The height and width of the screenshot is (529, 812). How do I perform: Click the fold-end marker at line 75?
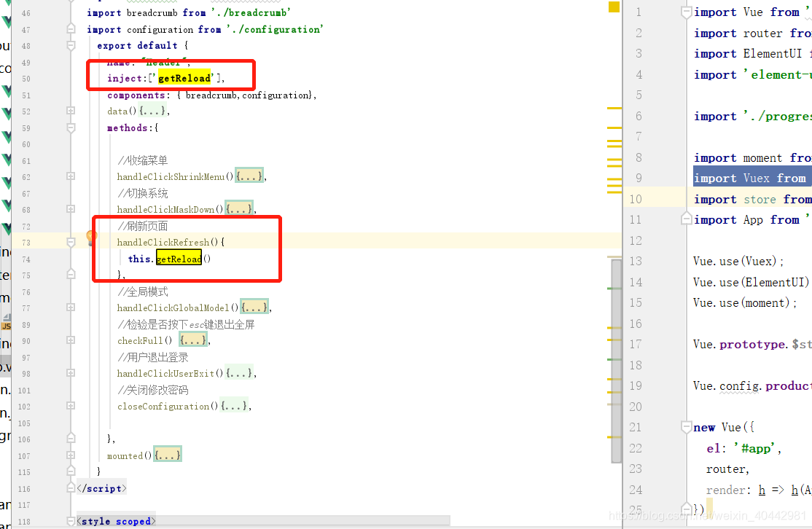pos(71,274)
